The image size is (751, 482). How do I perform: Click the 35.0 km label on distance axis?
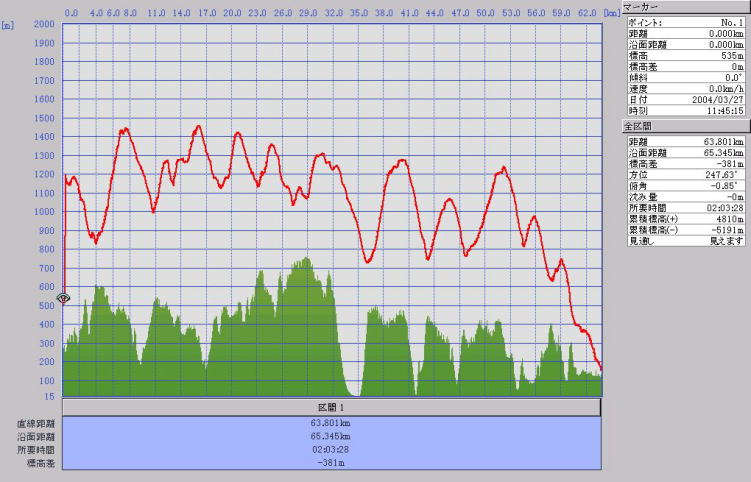(x=359, y=13)
